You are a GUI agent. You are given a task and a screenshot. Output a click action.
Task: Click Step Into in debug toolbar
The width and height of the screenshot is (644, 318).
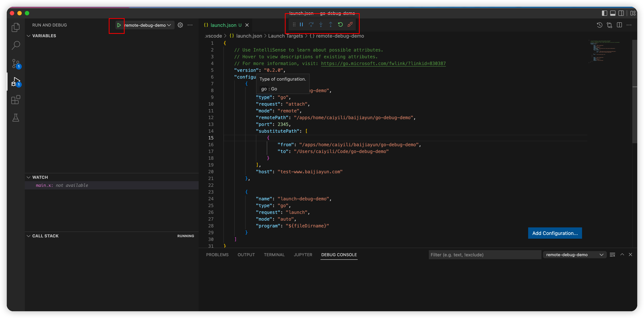point(321,24)
